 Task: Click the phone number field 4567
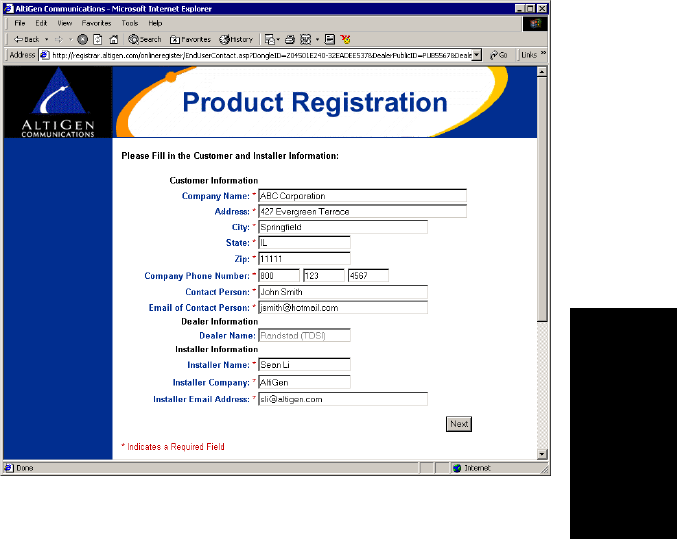click(x=368, y=275)
